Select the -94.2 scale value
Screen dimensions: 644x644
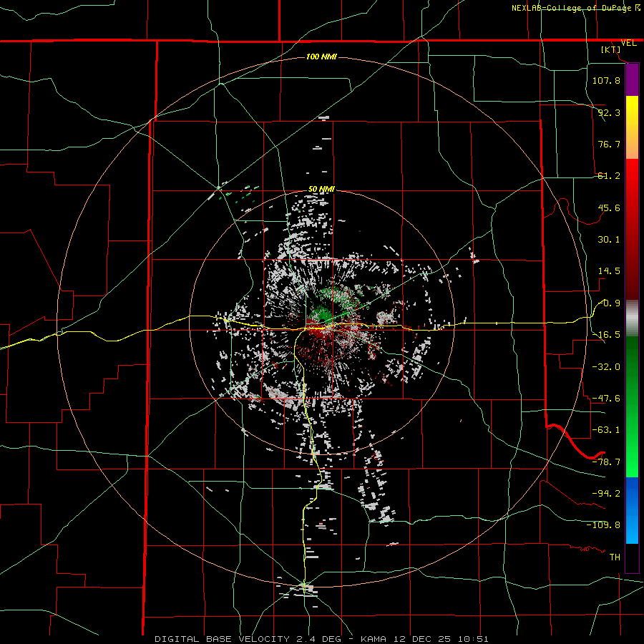pyautogui.click(x=606, y=494)
